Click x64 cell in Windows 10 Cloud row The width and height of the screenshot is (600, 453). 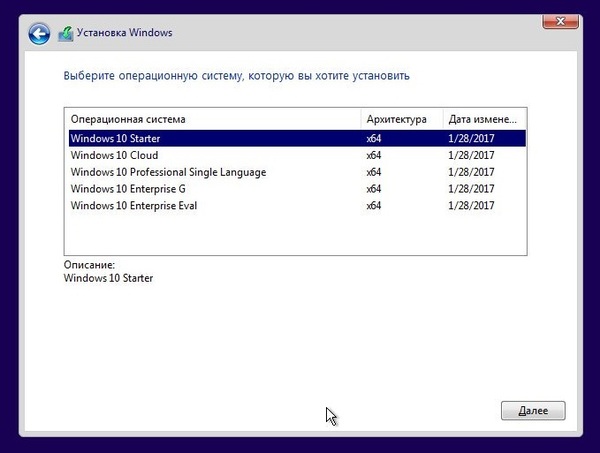pos(373,155)
